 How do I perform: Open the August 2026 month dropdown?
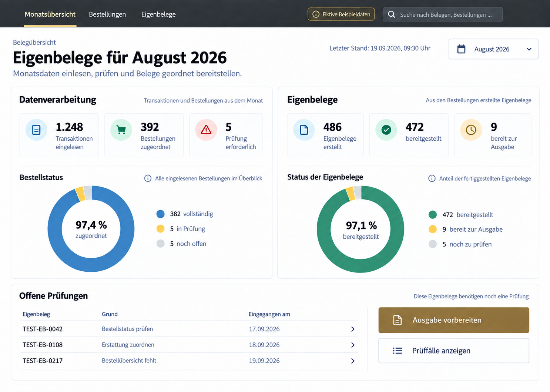[493, 49]
